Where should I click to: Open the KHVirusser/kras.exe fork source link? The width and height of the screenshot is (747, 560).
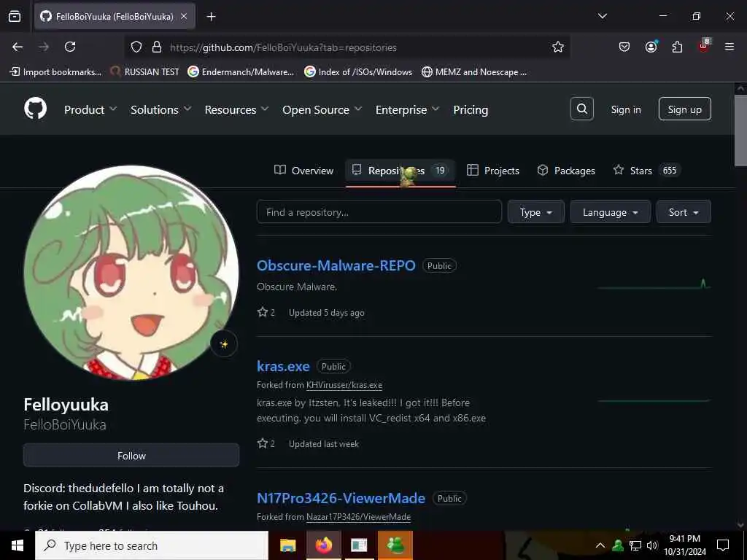pos(344,385)
